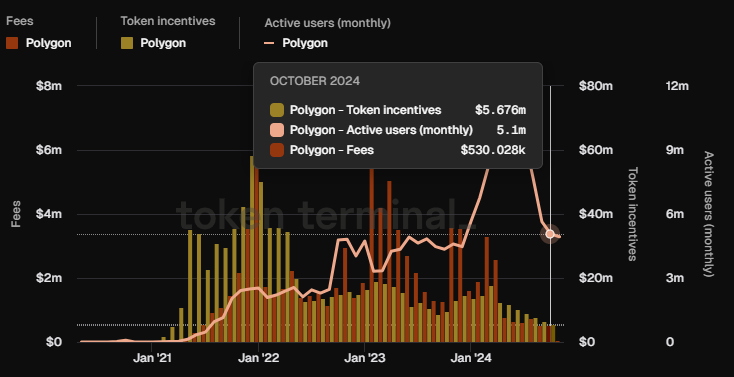This screenshot has height=377, width=734.
Task: Toggle the Polygon Fees legend entry
Action: click(x=39, y=43)
